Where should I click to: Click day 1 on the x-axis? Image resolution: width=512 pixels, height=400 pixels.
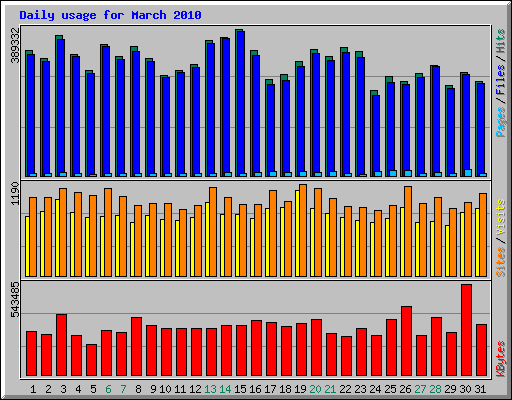33,389
